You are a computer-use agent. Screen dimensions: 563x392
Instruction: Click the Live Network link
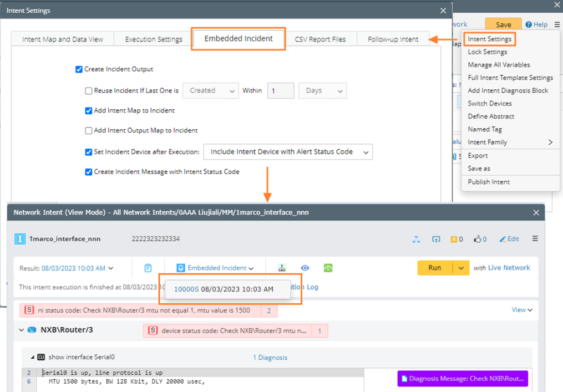click(x=509, y=268)
